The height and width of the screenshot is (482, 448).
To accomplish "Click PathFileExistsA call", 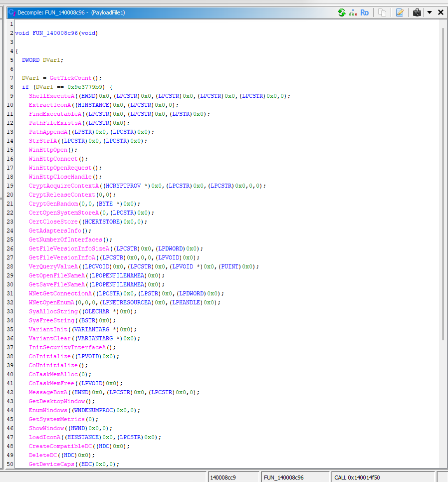I will (55, 123).
